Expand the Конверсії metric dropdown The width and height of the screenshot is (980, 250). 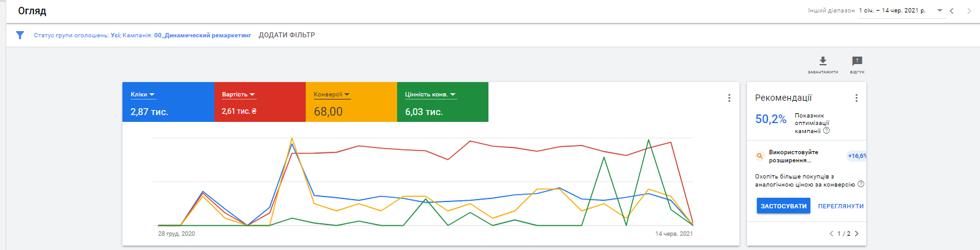coord(347,95)
